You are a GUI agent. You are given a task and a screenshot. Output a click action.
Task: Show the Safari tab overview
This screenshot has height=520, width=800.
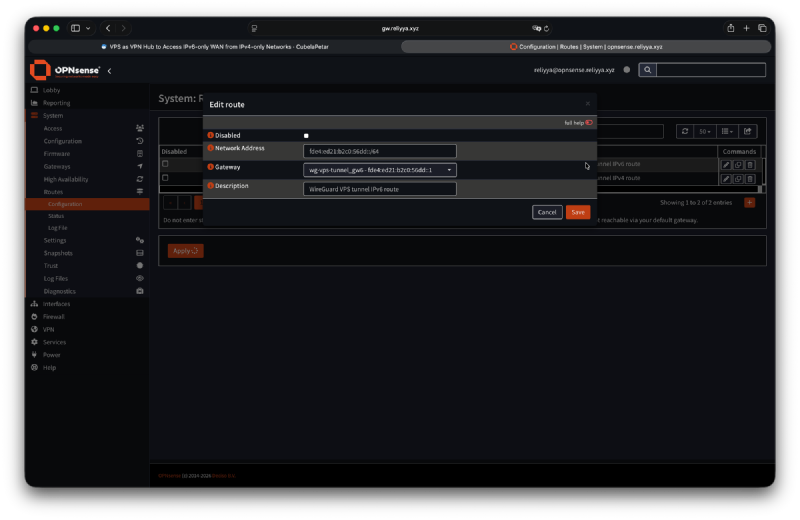pos(762,28)
